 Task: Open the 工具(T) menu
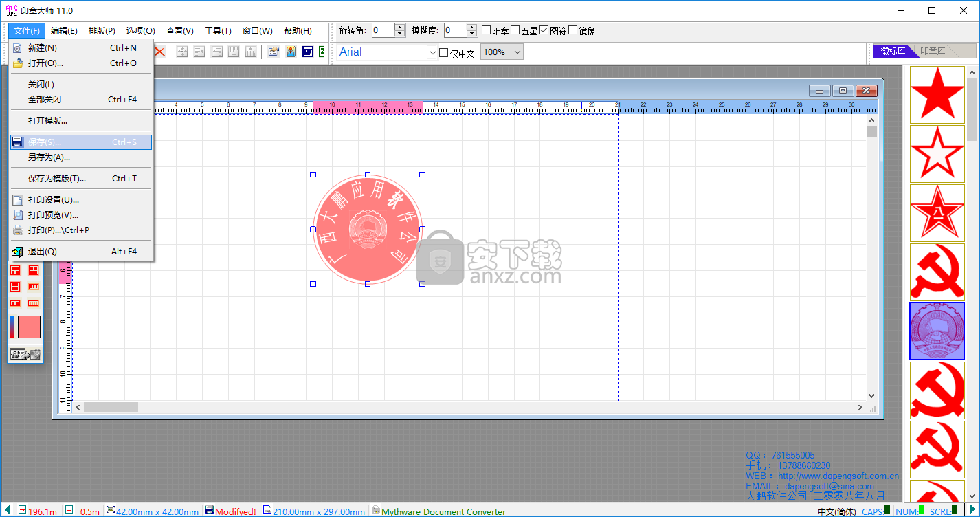tap(218, 31)
